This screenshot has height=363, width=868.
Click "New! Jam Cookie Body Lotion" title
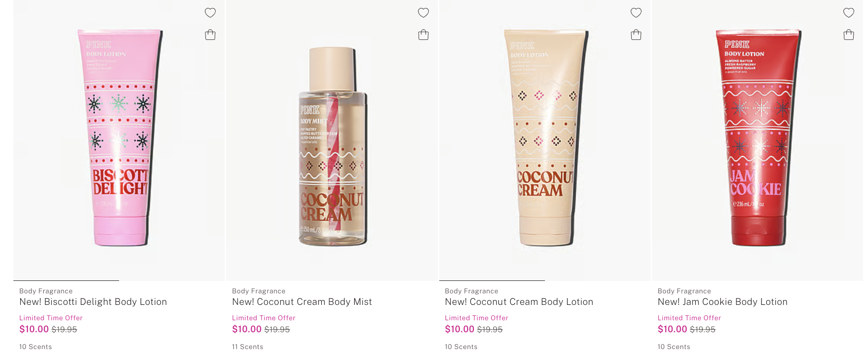tap(723, 302)
